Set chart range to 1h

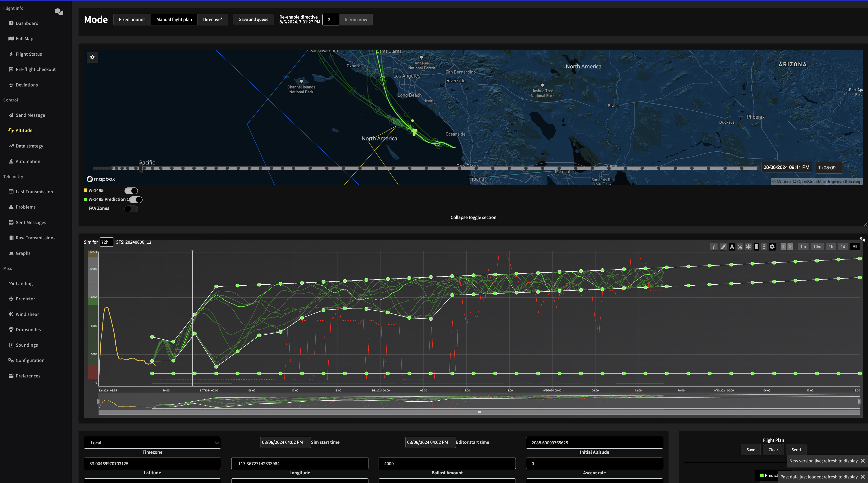831,246
